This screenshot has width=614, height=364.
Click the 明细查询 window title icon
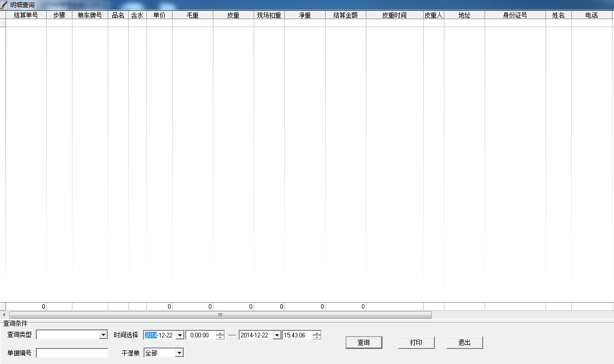tap(5, 5)
